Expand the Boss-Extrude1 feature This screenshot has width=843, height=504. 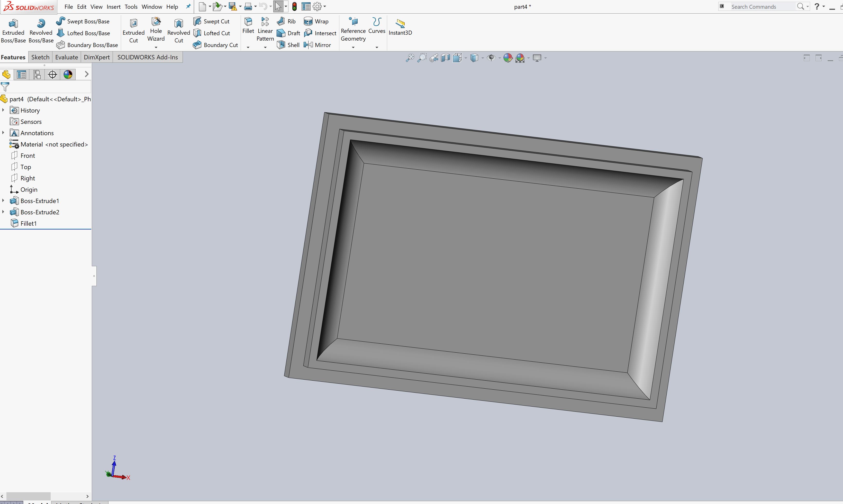coord(3,200)
